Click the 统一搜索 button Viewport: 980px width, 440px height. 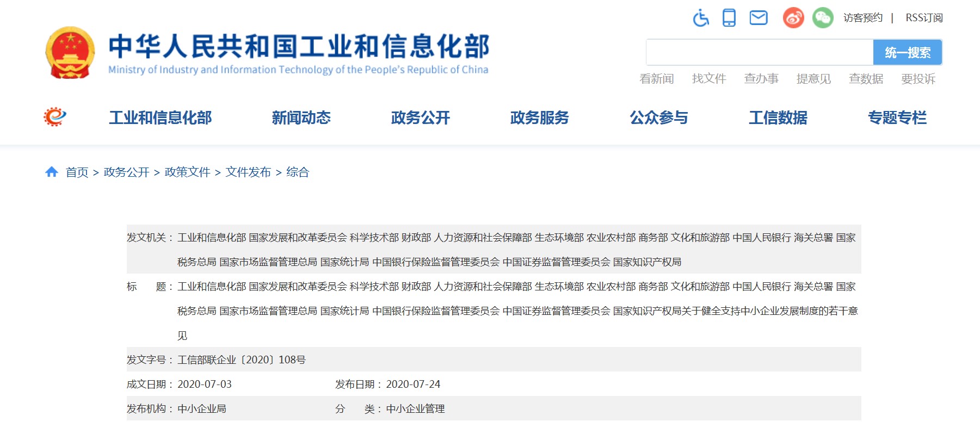(x=908, y=52)
